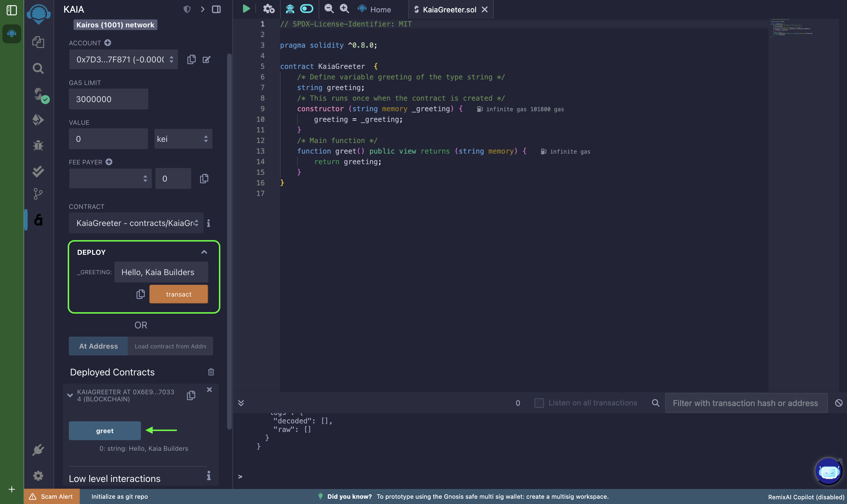This screenshot has width=847, height=504.
Task: Click the chevron arrow in KAIA header
Action: pyautogui.click(x=202, y=9)
